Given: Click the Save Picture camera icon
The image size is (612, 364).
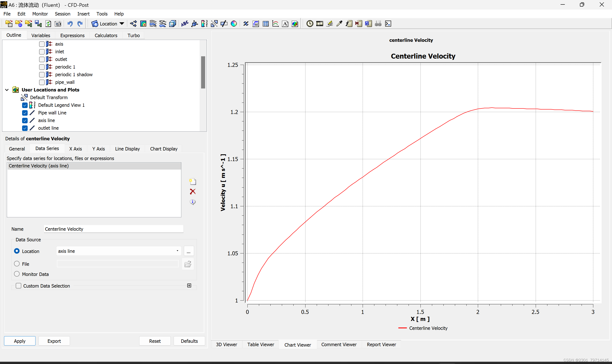Looking at the screenshot, I should point(58,24).
